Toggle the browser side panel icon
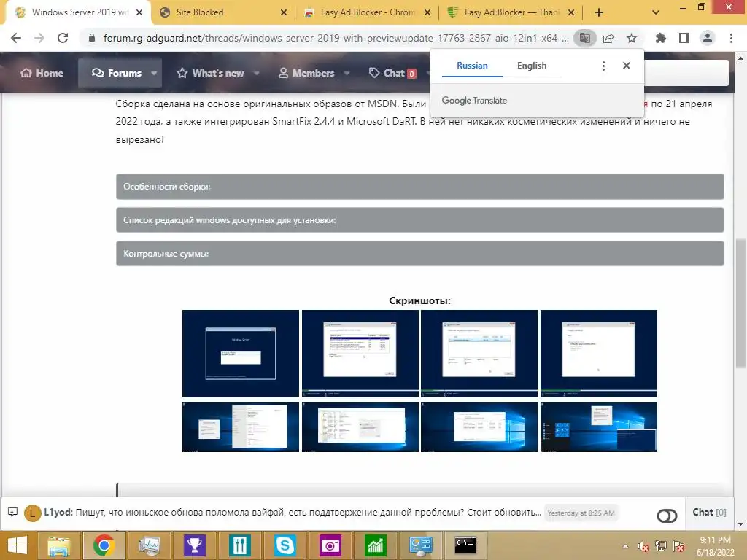This screenshot has width=747, height=560. [x=684, y=38]
